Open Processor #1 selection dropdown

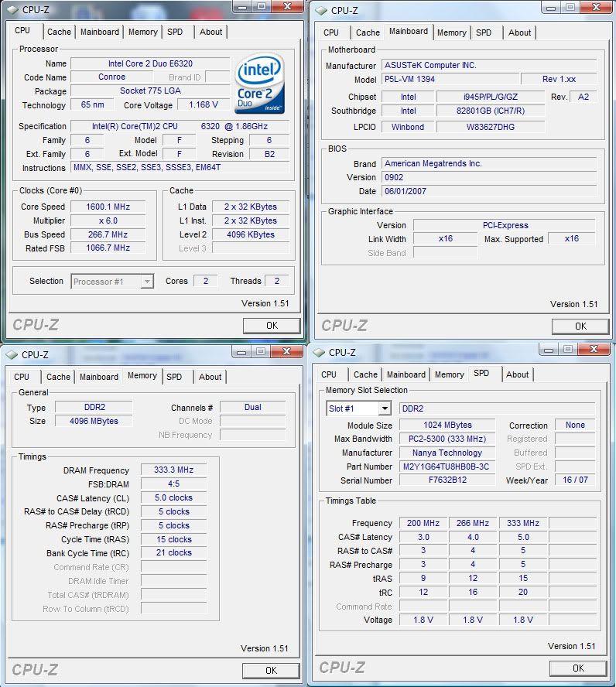click(x=112, y=282)
